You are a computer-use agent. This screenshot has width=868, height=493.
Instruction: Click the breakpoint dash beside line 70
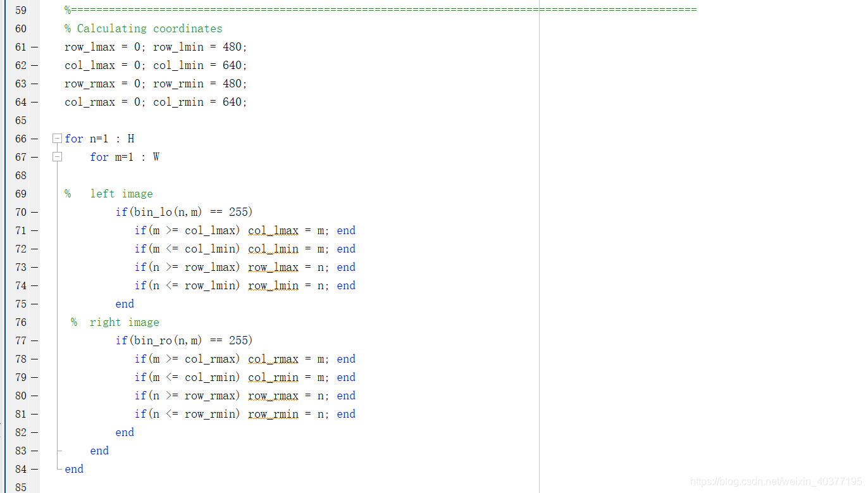coord(34,212)
